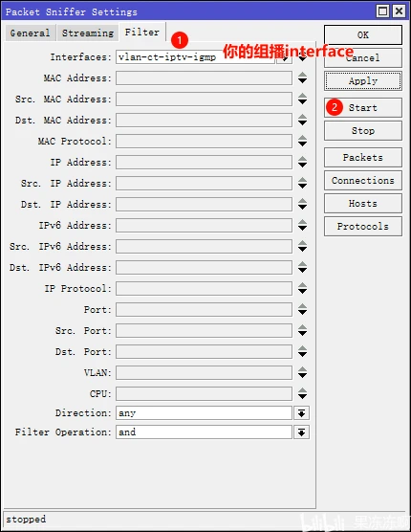Expand the CPU filter arrows
This screenshot has width=411, height=532.
click(x=302, y=393)
